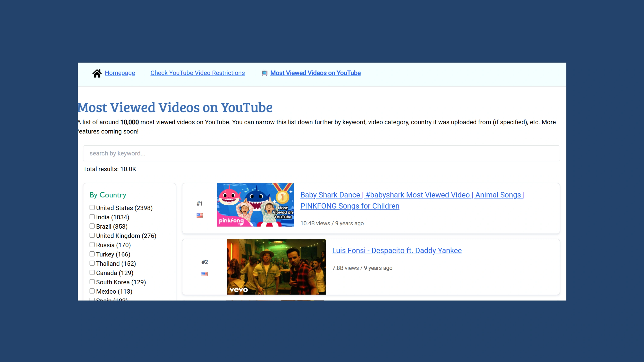644x362 pixels.
Task: Check the Brazil (353) checkbox
Action: pos(92,226)
